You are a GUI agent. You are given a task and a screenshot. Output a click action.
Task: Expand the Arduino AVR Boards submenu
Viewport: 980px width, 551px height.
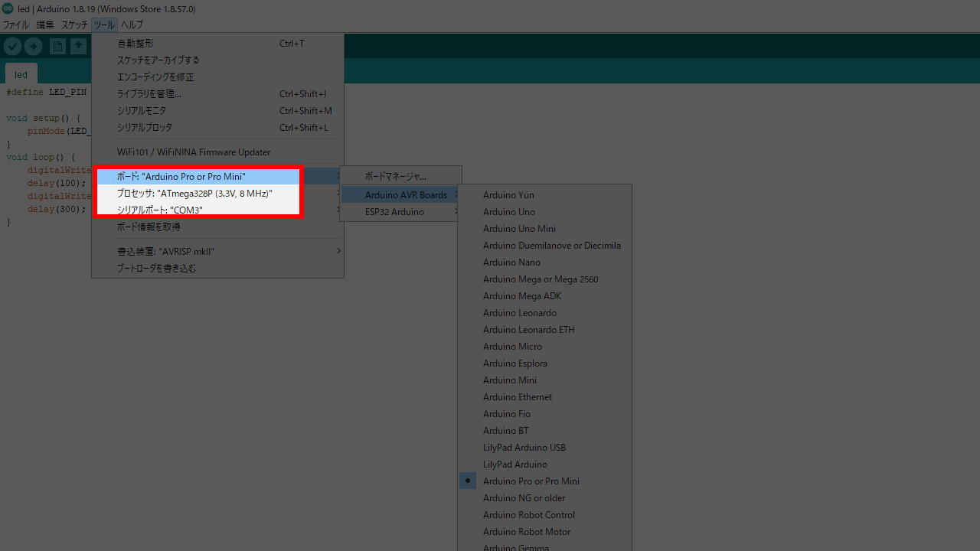pos(405,195)
